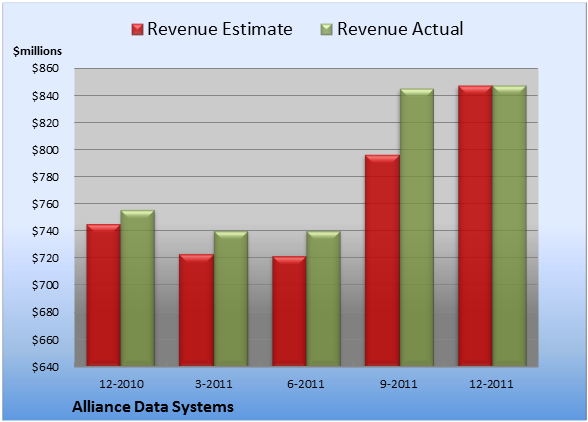This screenshot has height=422, width=588.
Task: Select the green actual bar for 6-2011
Action: (x=323, y=299)
